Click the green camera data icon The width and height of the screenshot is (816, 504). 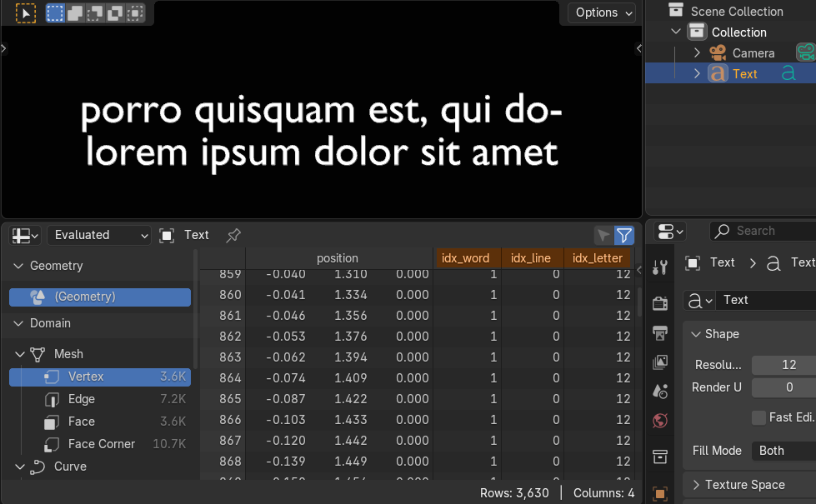pos(806,52)
